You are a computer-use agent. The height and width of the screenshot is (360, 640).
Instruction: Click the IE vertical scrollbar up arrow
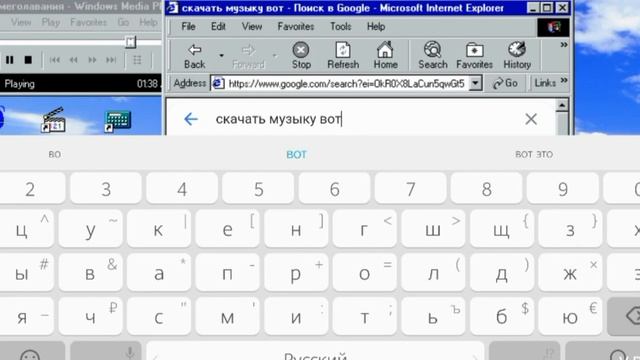click(562, 105)
